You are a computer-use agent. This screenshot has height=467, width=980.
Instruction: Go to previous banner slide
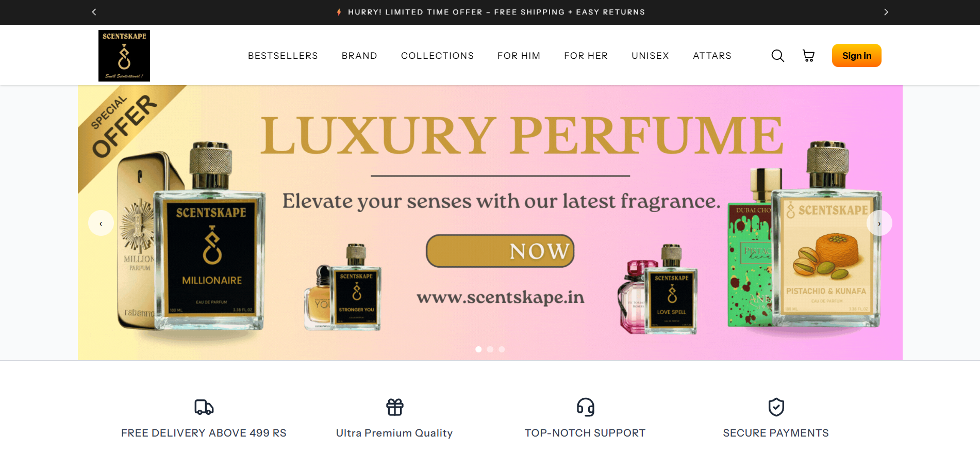pos(101,223)
